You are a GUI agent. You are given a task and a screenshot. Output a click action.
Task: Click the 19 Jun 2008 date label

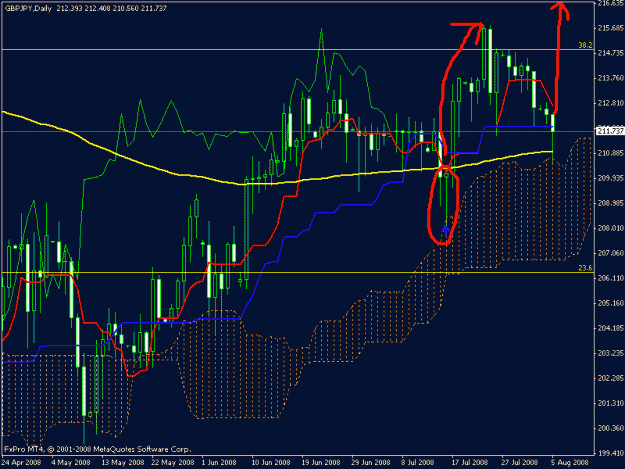coord(321,463)
